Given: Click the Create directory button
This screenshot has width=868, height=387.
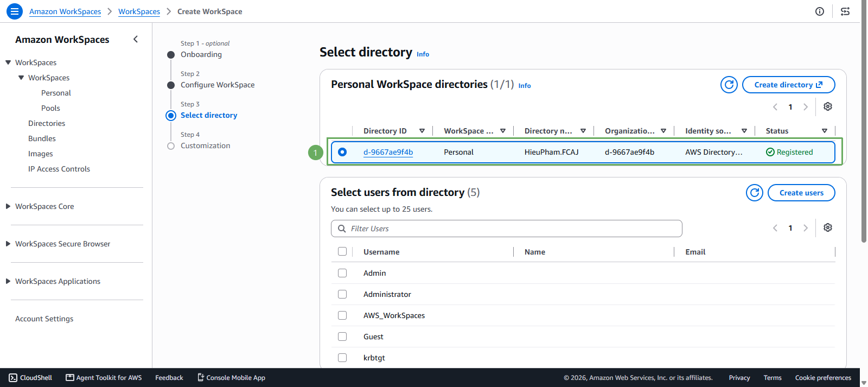Looking at the screenshot, I should coord(788,85).
